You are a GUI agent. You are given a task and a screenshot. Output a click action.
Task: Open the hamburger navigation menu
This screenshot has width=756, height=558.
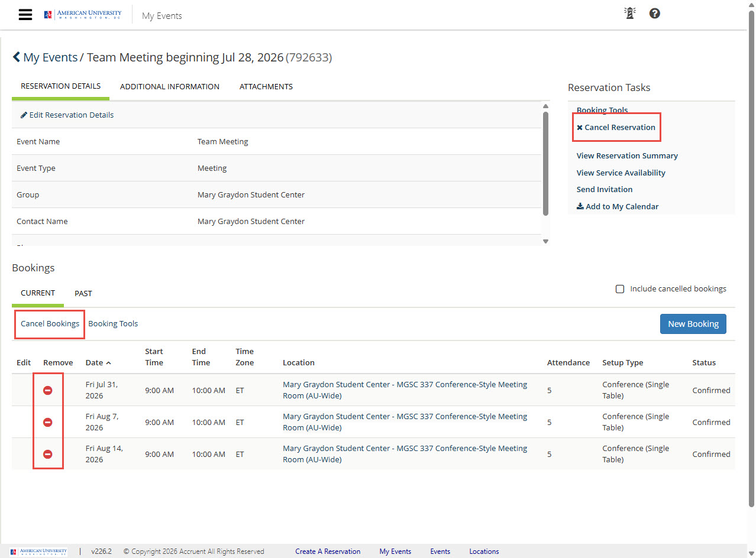pos(25,15)
